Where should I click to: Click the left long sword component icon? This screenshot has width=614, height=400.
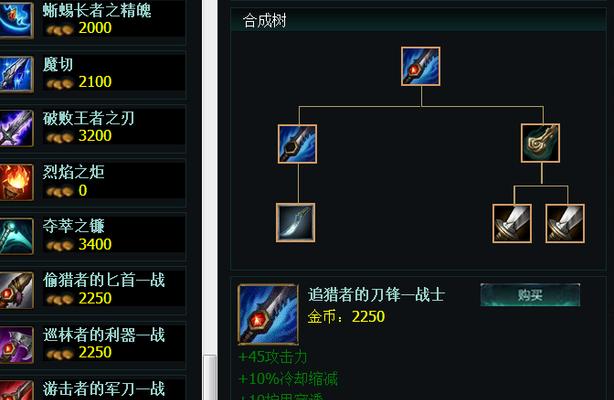tap(512, 223)
